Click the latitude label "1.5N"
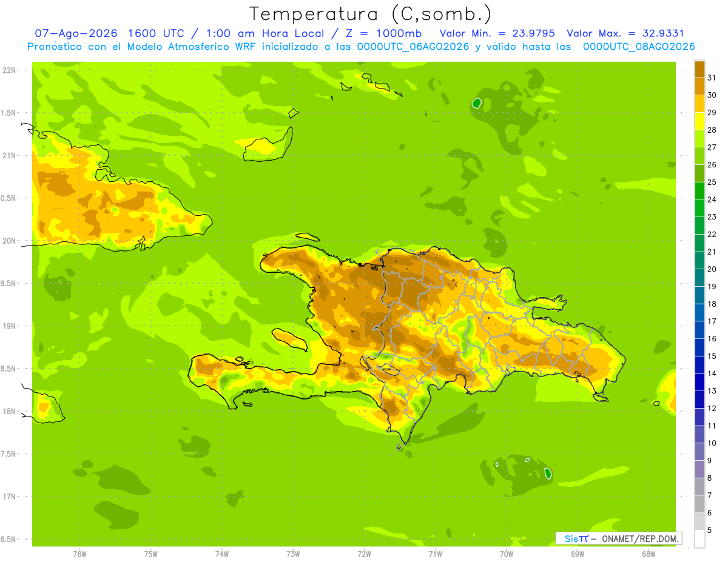Viewport: 728px width, 562px height. coord(8,113)
